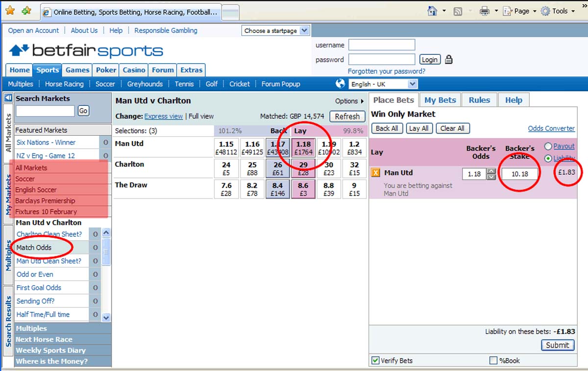Submit the bet with Submit button
Viewport: 588px width, 371px height.
pyautogui.click(x=558, y=345)
